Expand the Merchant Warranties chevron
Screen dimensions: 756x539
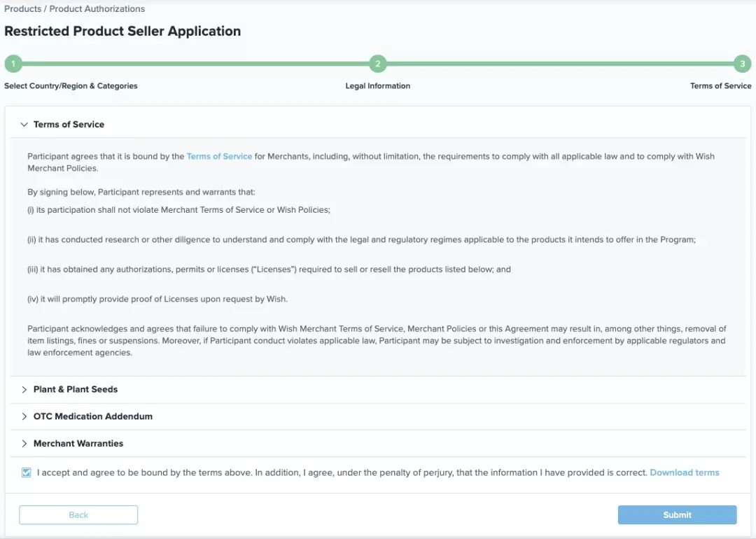tap(24, 444)
